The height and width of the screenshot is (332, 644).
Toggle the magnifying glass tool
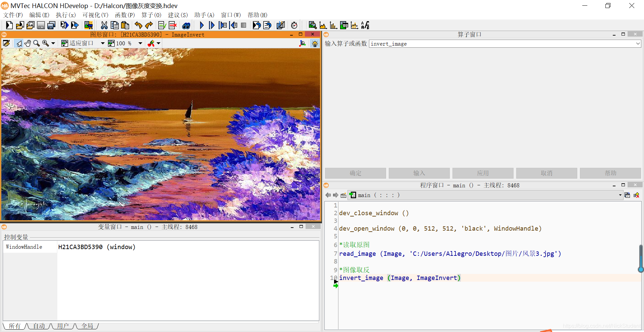coord(36,43)
